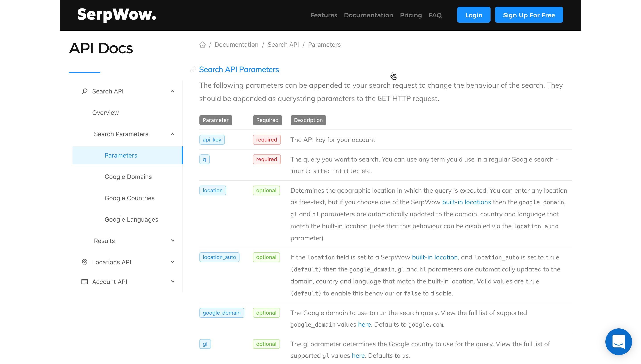Viewport: 641px width, 364px height.
Task: Click the pin icon beside Locations API
Action: click(85, 262)
